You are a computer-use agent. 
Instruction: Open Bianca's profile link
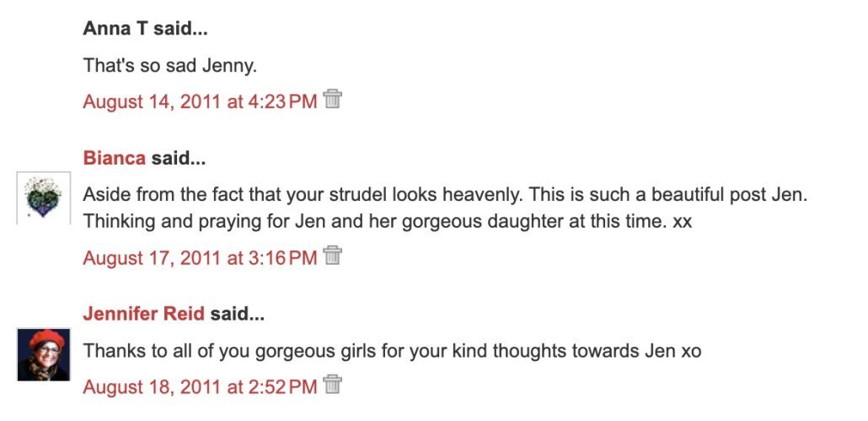click(115, 158)
